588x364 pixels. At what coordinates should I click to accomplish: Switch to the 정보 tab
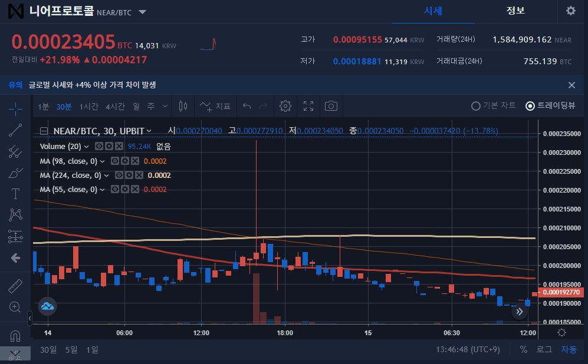515,11
